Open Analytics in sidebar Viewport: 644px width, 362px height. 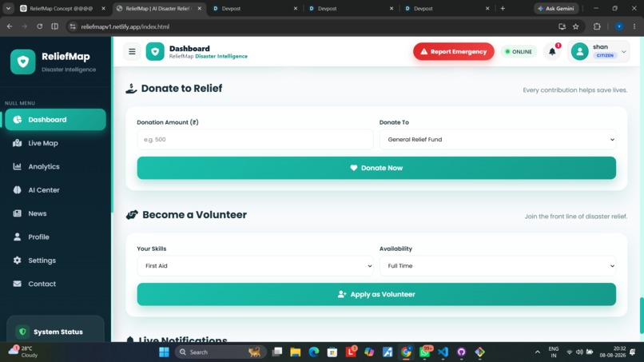55,166
